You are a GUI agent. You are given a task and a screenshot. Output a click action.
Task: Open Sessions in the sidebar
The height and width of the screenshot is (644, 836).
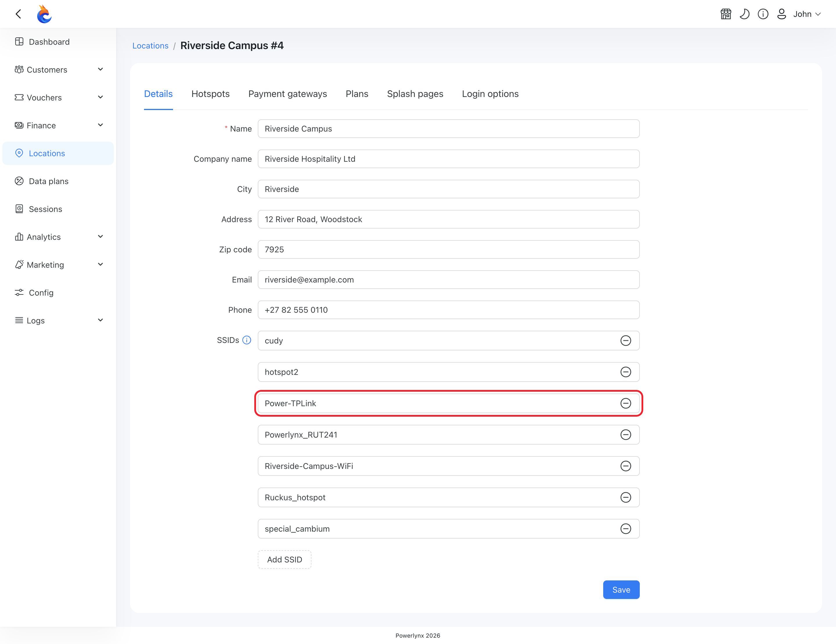click(x=58, y=209)
